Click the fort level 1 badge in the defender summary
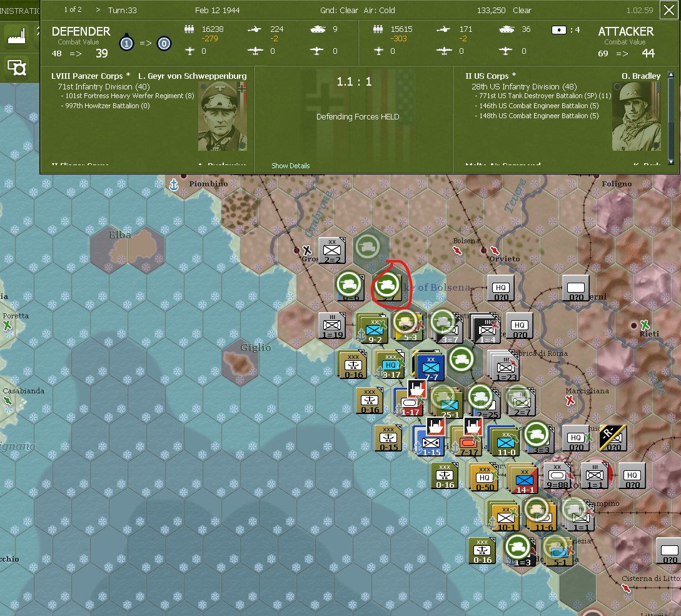This screenshot has height=616, width=681. coord(126,43)
